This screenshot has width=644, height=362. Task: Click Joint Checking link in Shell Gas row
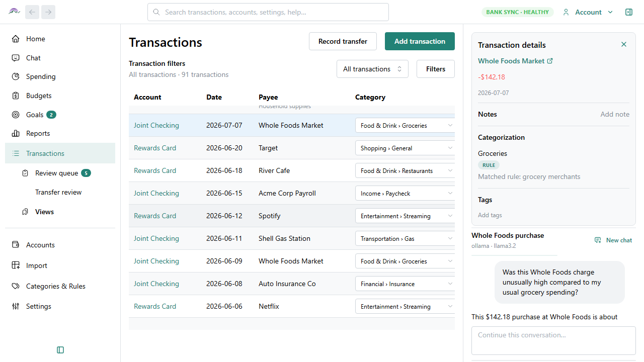(156, 238)
